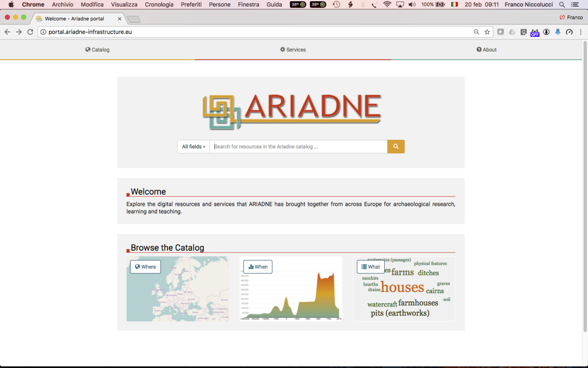The width and height of the screenshot is (588, 368).
Task: Click the site info icon in address bar
Action: tap(43, 32)
